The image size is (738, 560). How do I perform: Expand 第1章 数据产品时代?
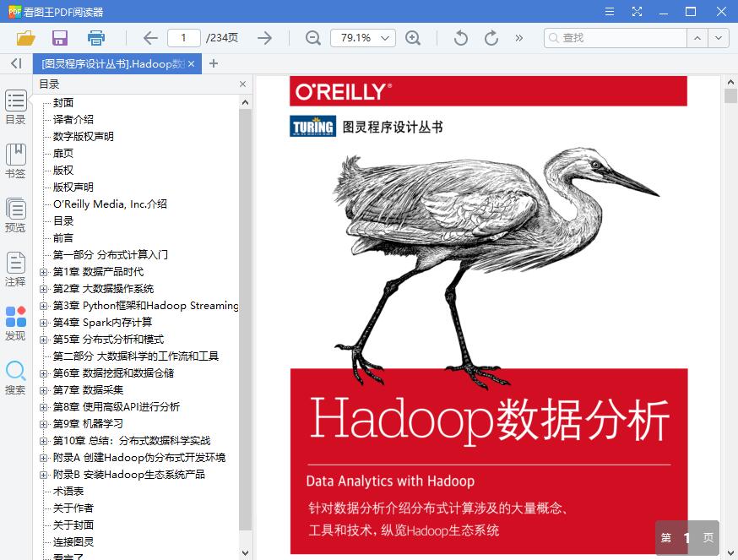pos(43,272)
